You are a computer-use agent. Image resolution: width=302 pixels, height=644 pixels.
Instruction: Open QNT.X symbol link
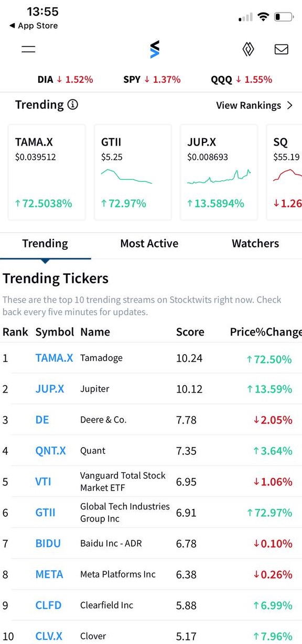[51, 451]
